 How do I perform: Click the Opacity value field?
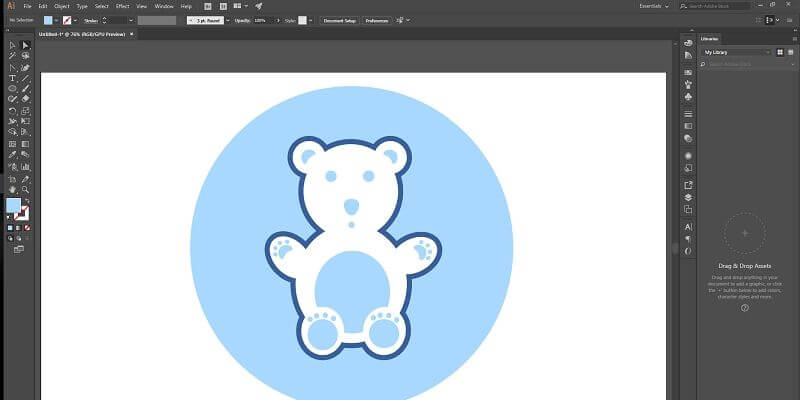click(261, 20)
